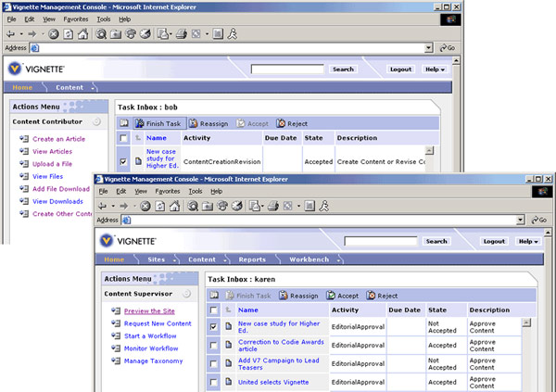Select the Reports tab in karen's window
Image resolution: width=556 pixels, height=392 pixels.
click(x=252, y=259)
